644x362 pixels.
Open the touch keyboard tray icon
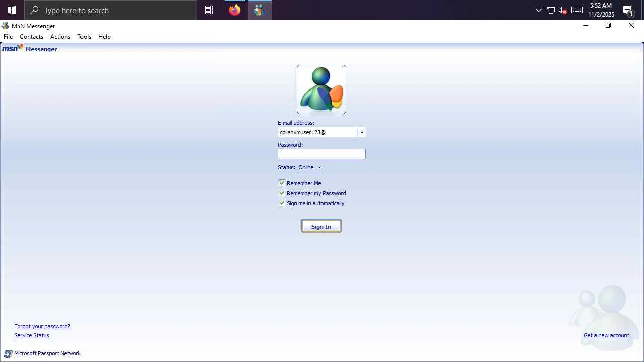coord(577,10)
